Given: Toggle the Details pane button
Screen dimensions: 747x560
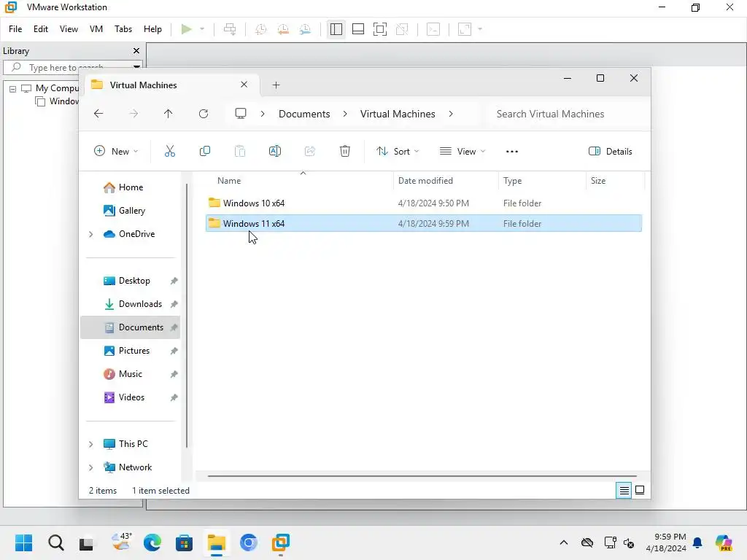Looking at the screenshot, I should click(611, 152).
